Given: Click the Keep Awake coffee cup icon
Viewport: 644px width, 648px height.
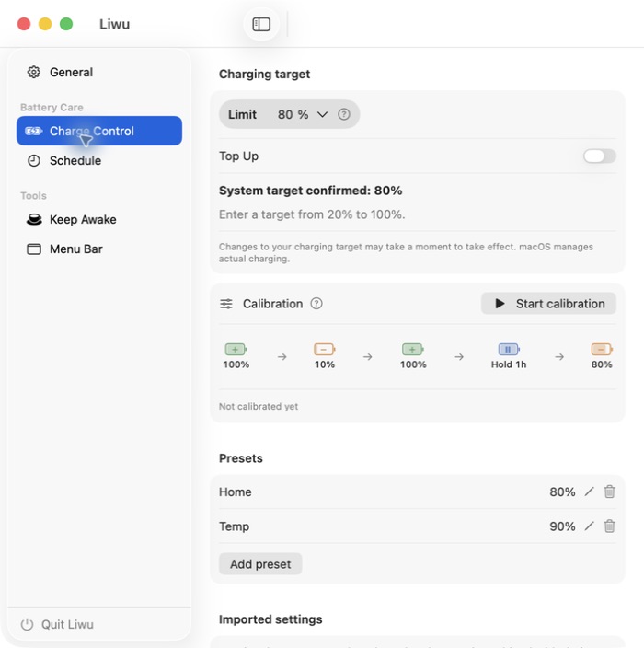Looking at the screenshot, I should point(34,219).
